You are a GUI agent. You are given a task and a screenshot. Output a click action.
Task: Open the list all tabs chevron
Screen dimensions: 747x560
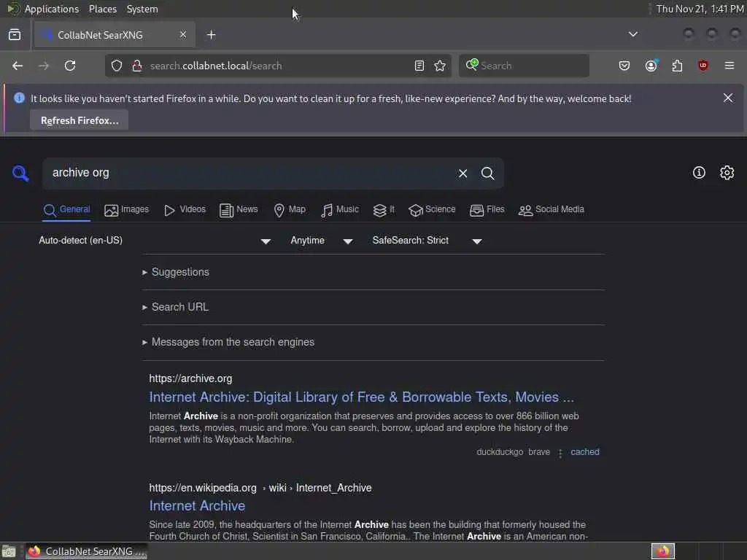(x=633, y=34)
